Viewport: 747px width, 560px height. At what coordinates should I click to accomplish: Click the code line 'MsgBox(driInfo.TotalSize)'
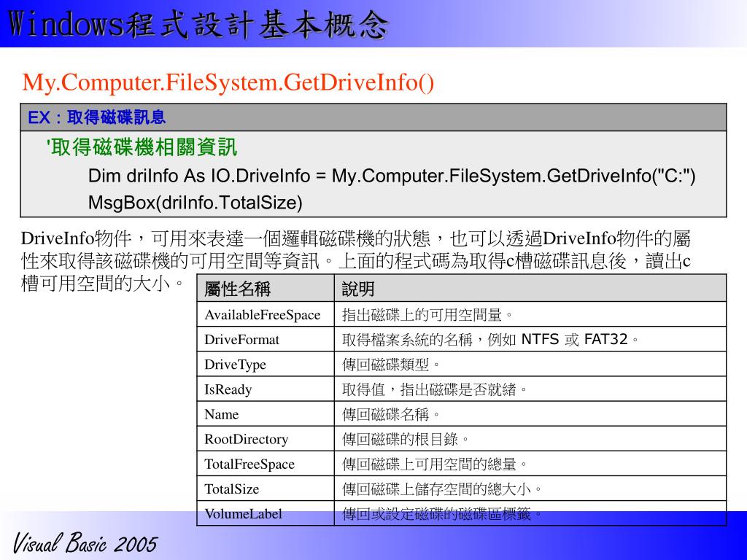coord(196,203)
